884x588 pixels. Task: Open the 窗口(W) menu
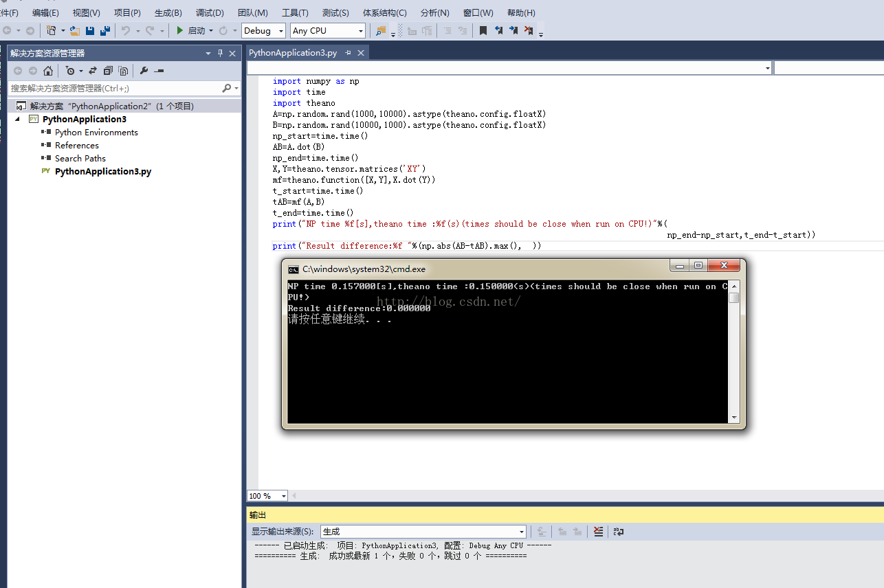pyautogui.click(x=478, y=12)
